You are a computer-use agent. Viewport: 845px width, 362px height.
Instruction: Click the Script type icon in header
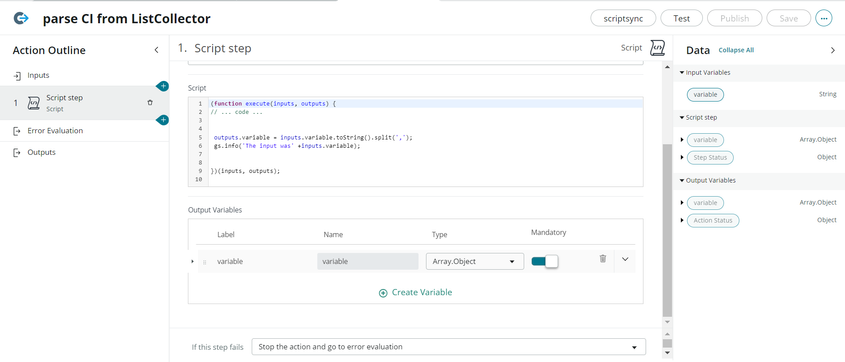tap(657, 48)
